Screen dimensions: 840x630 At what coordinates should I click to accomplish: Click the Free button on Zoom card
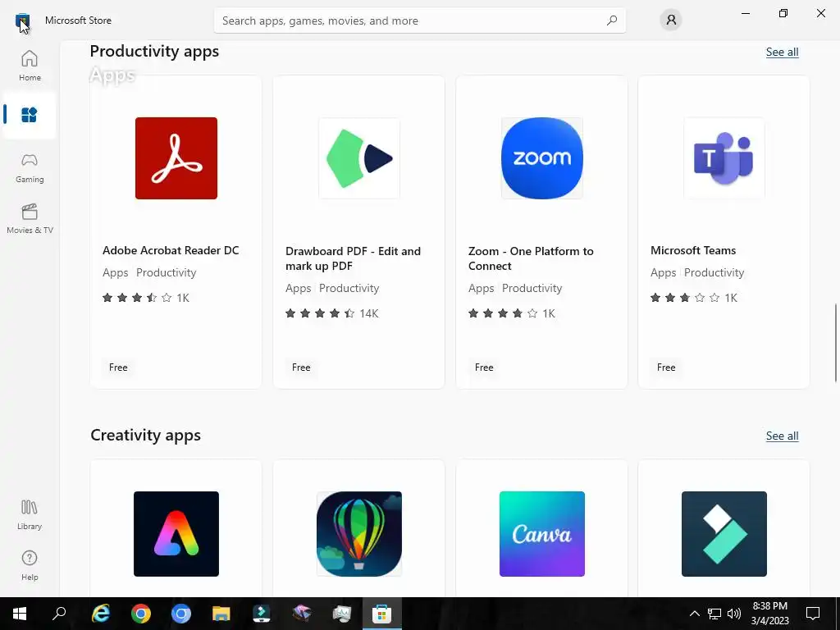tap(484, 367)
